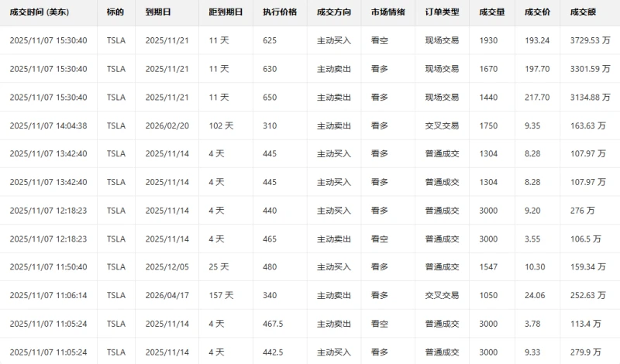This screenshot has width=620, height=364.
Task: Select the 24.06 trade price cell
Action: click(x=536, y=295)
